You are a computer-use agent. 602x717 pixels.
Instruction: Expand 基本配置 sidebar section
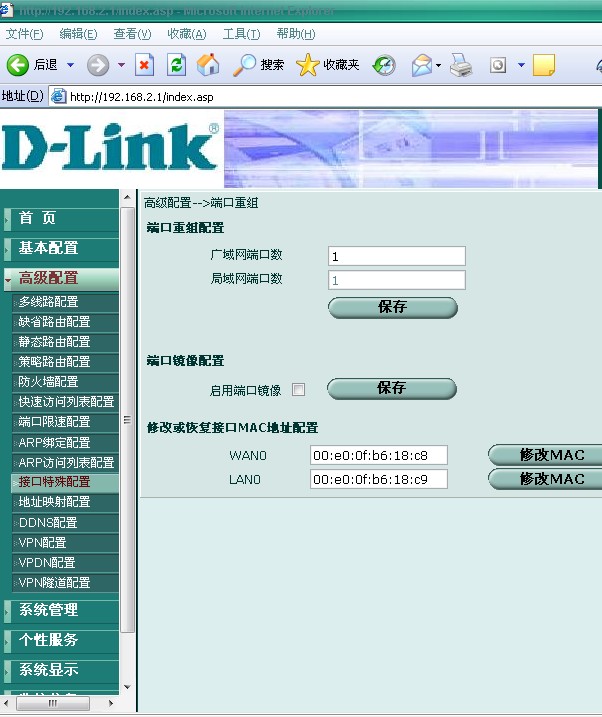pos(61,248)
